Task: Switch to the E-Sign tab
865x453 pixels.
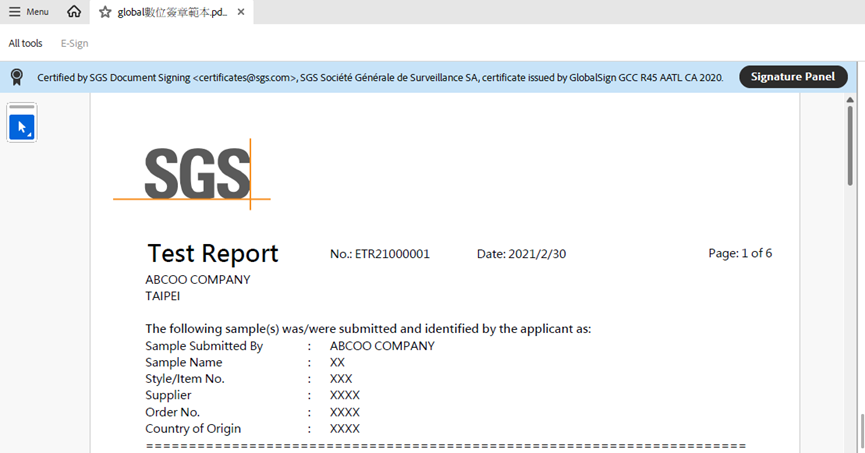Action: coord(74,43)
